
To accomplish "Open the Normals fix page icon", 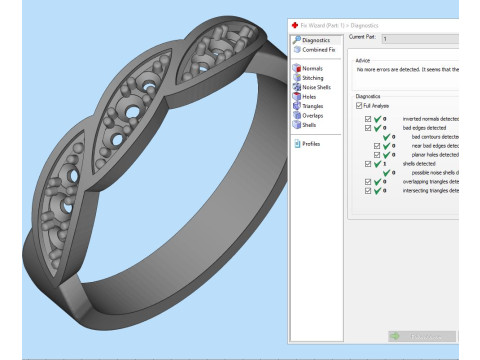I will [x=296, y=68].
